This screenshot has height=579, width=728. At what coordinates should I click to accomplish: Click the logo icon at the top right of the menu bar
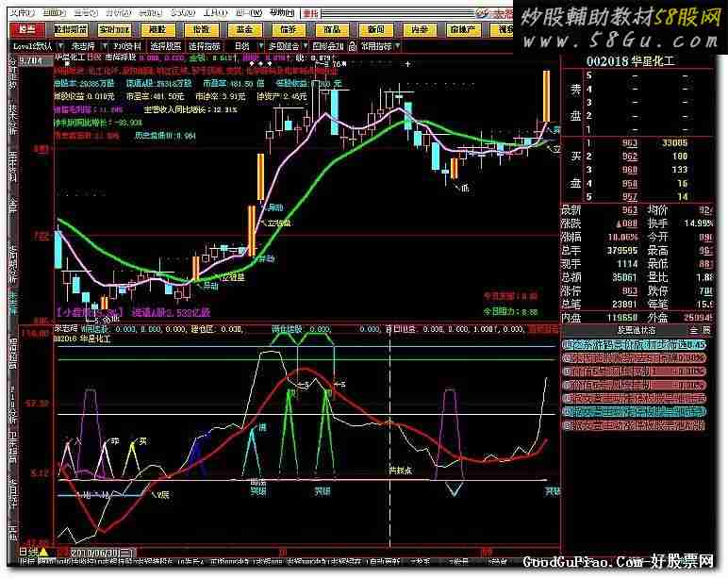[x=484, y=13]
